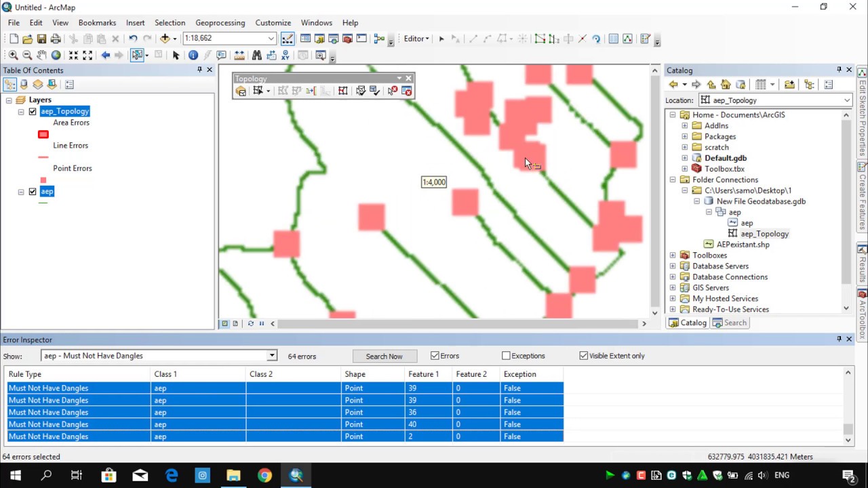
Task: Expand the GIS Servers node
Action: point(673,288)
